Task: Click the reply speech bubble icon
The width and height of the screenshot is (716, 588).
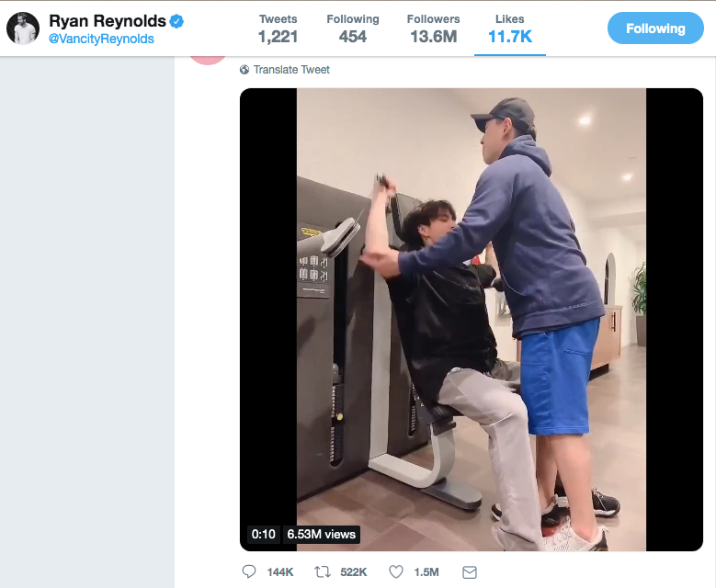Action: [249, 572]
